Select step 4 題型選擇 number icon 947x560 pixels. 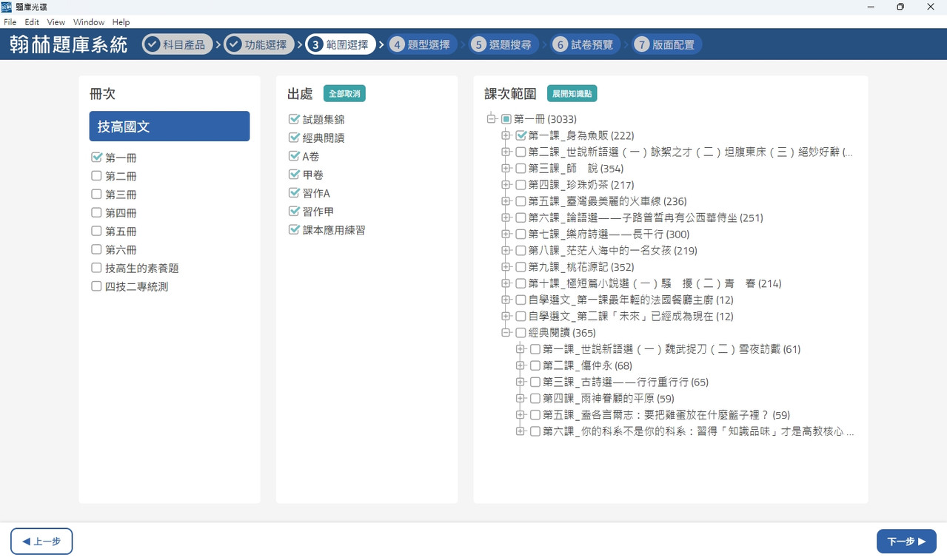(x=398, y=44)
